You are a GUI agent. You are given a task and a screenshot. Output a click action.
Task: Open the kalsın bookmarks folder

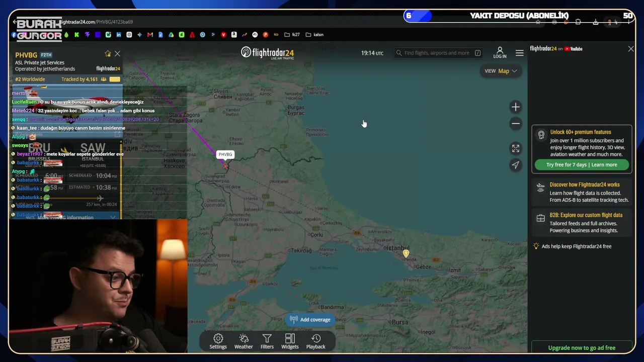click(x=314, y=35)
